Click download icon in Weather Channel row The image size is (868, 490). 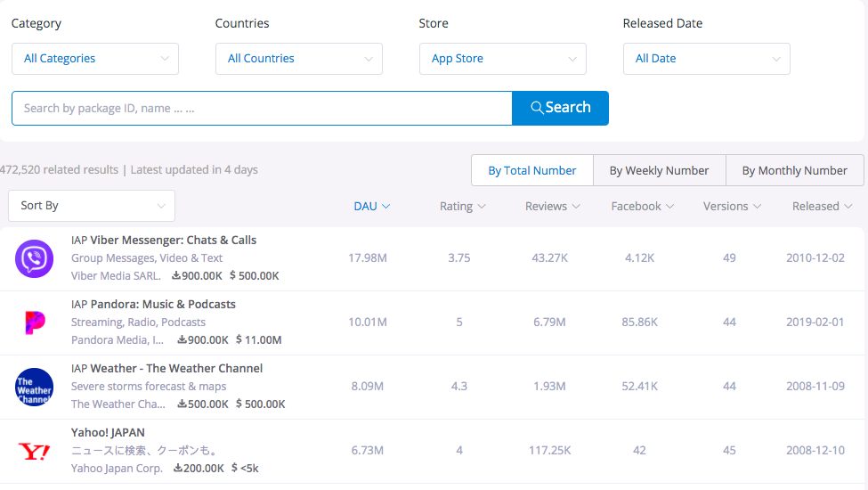(x=182, y=404)
